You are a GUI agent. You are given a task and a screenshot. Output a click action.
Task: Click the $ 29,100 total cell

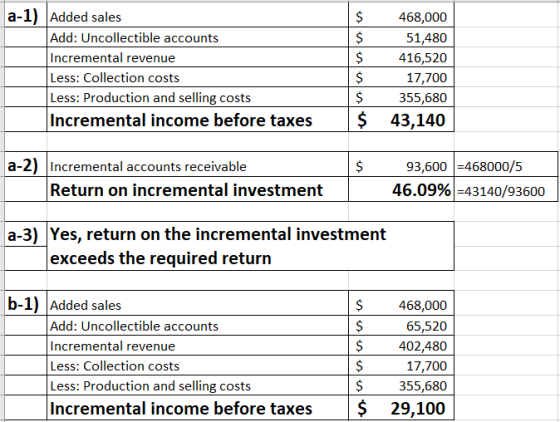(401, 408)
